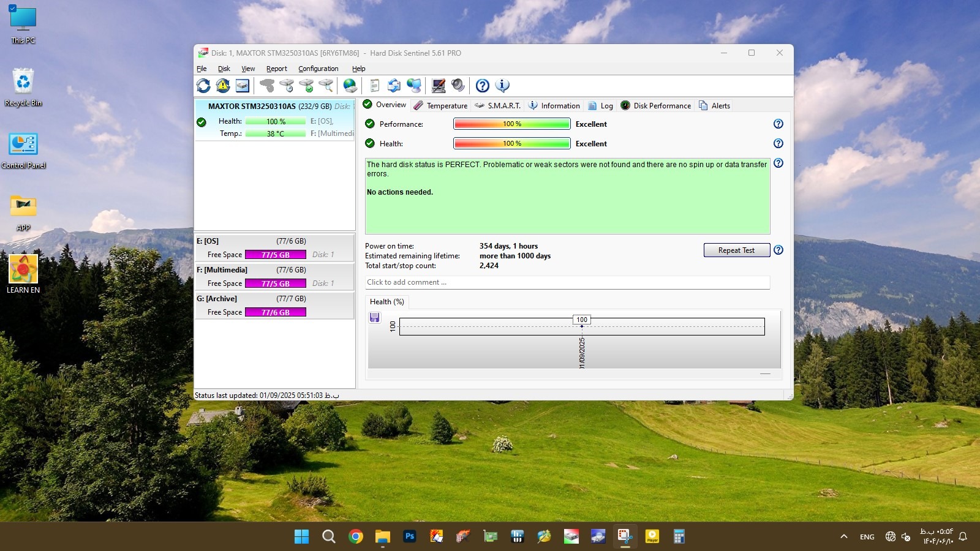Click the help icon beside Health row
This screenshot has width=980, height=551.
click(778, 143)
